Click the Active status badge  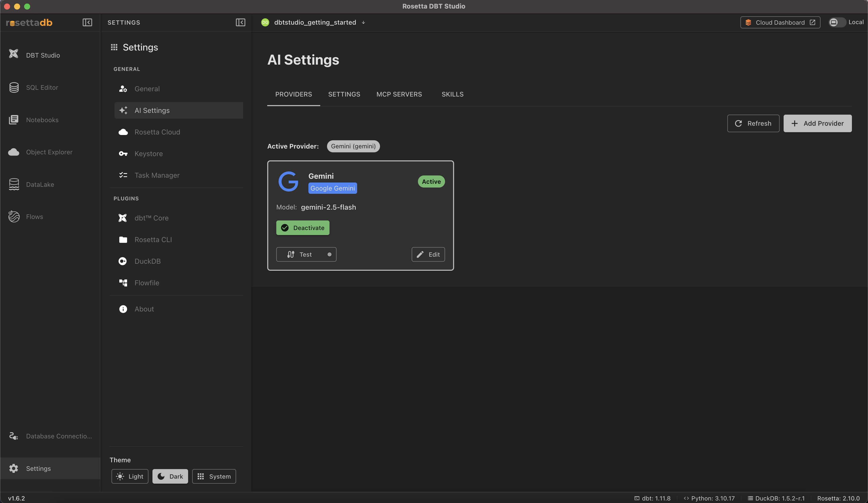point(431,181)
